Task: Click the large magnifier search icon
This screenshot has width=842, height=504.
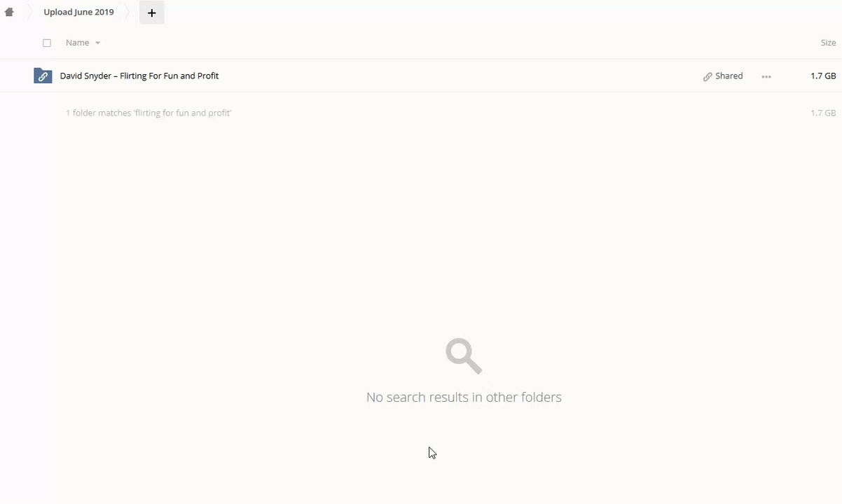Action: click(464, 356)
